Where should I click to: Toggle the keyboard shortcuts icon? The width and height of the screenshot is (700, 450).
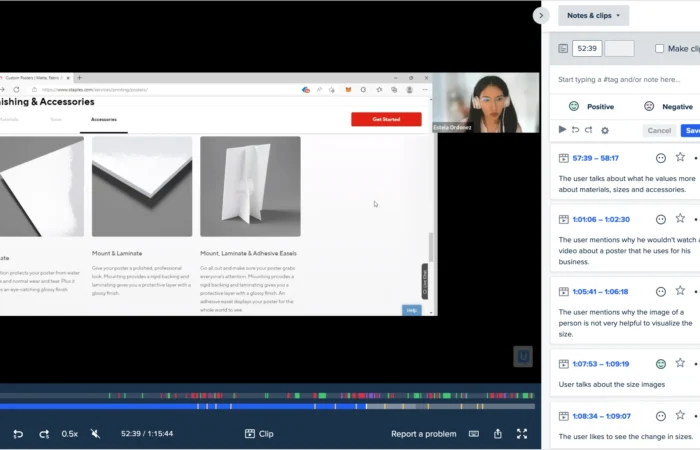click(474, 434)
